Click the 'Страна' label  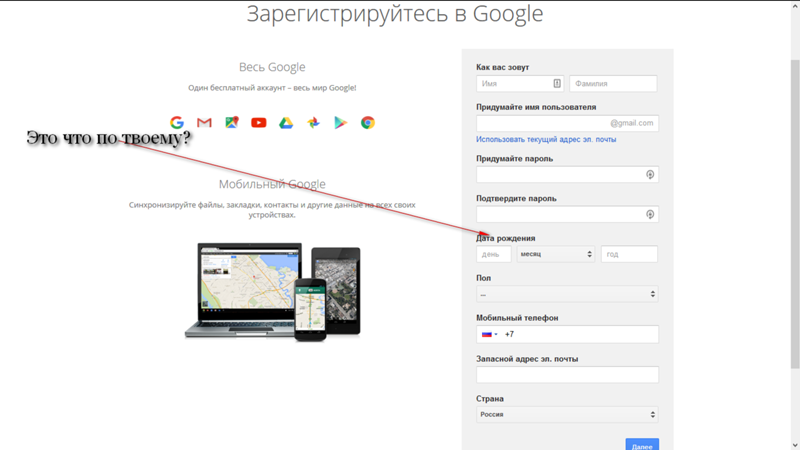[x=490, y=398]
